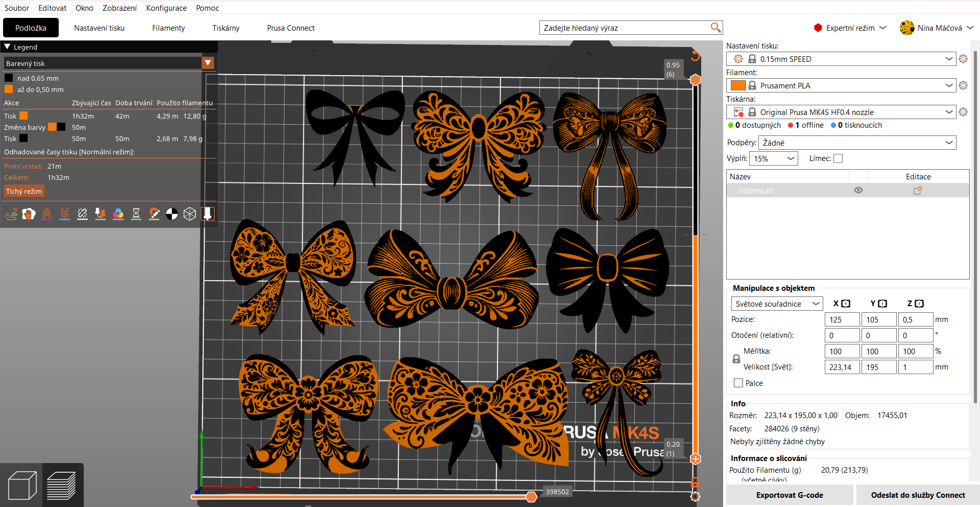Open print settings preset dropdown 0.15mm SPEED
Viewport: 980px width, 507px height.
click(x=841, y=59)
